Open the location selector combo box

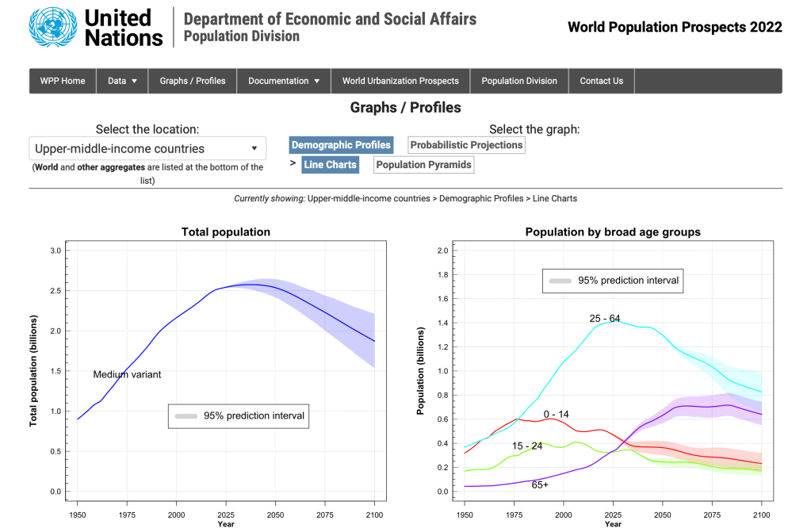[x=147, y=148]
